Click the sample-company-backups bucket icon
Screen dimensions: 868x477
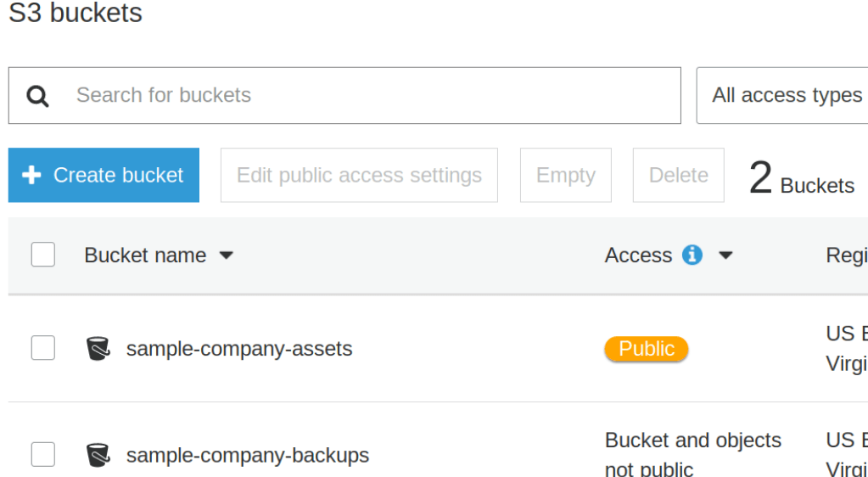pos(98,455)
